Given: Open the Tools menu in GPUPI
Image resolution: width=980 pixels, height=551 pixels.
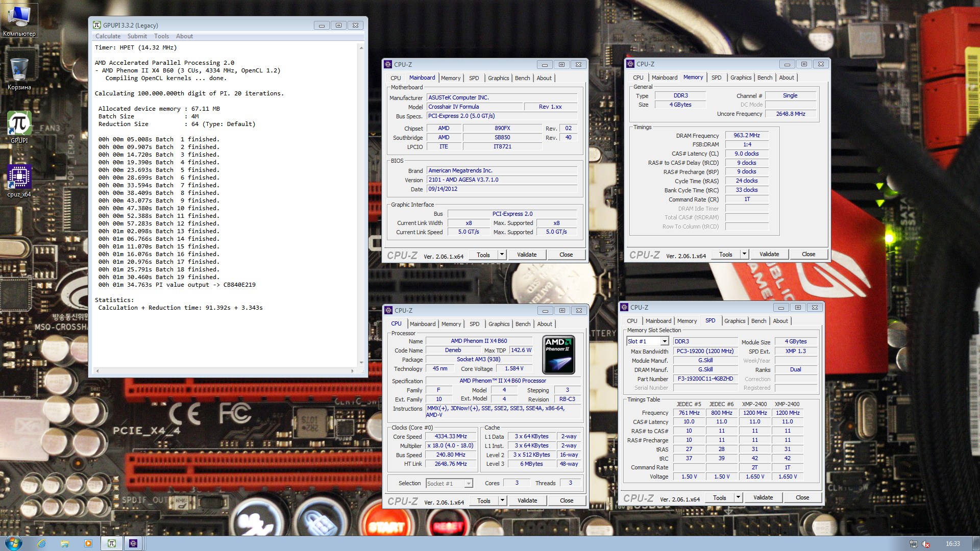Looking at the screenshot, I should pos(161,36).
